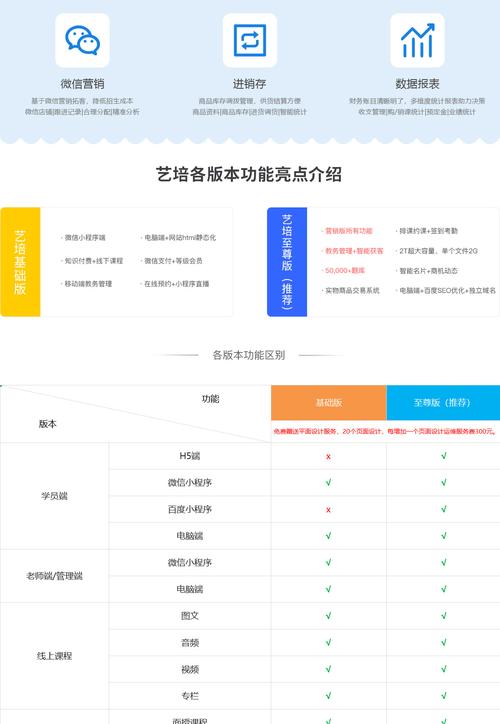The height and width of the screenshot is (724, 500).
Task: Click the red free design service notice
Action: pos(385,431)
